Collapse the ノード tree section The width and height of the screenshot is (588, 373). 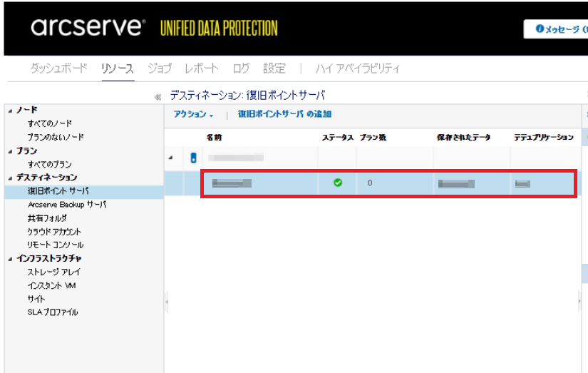point(11,111)
